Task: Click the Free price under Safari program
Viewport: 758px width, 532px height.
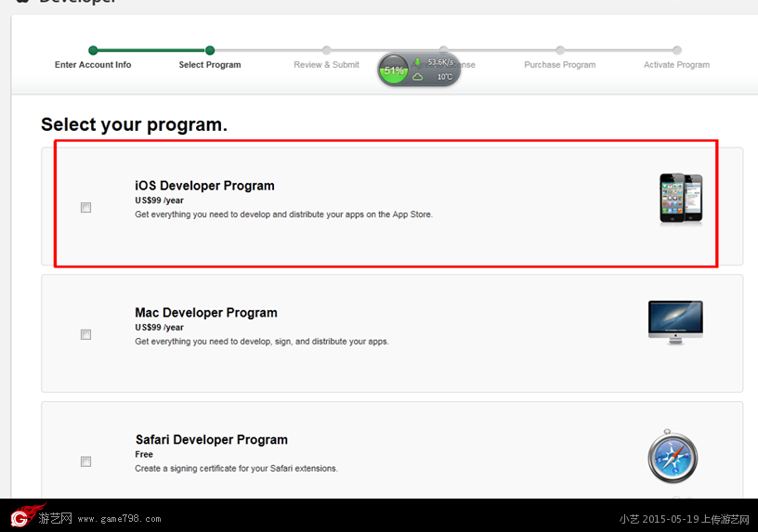Action: tap(144, 455)
